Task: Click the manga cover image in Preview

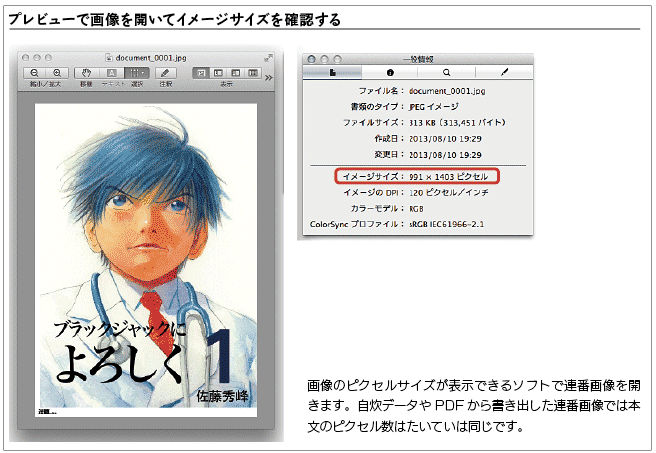Action: click(x=146, y=260)
